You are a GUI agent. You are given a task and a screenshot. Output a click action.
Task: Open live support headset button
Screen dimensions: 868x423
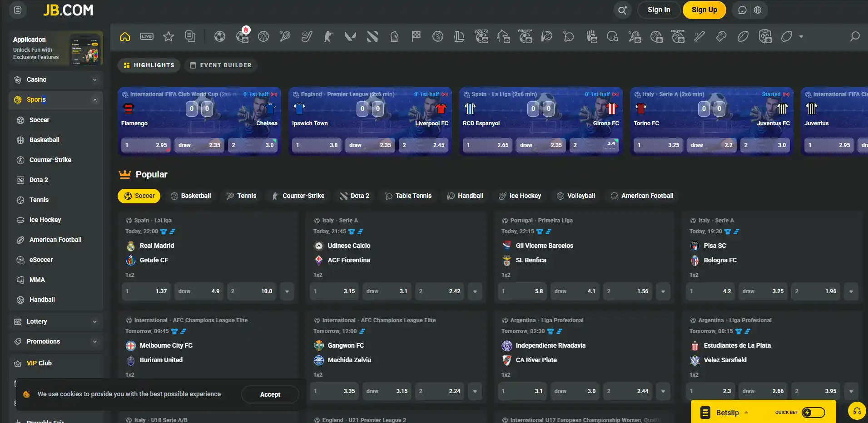click(857, 411)
